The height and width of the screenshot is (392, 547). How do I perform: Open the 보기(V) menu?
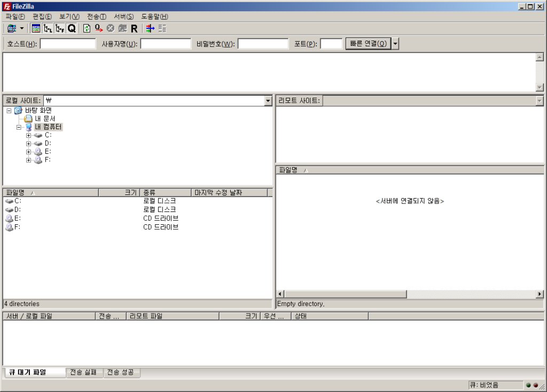[69, 17]
